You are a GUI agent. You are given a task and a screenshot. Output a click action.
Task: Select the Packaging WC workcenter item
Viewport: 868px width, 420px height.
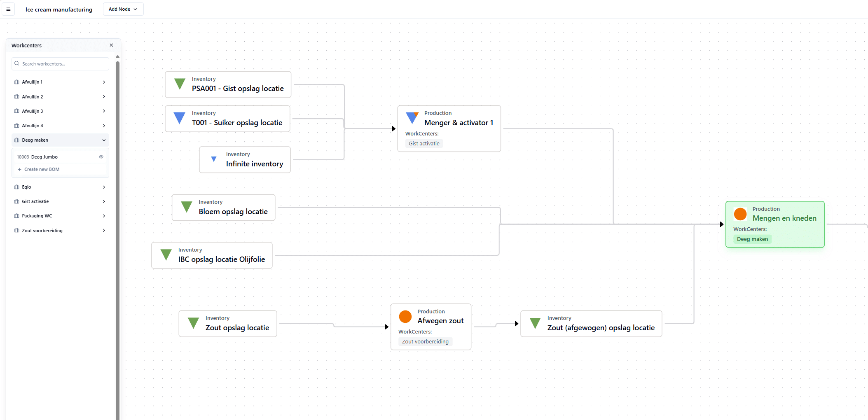[x=37, y=216]
